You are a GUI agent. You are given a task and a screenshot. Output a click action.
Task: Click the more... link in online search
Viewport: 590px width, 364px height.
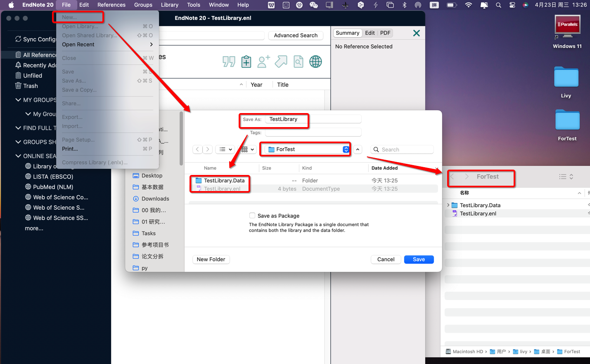coord(34,228)
